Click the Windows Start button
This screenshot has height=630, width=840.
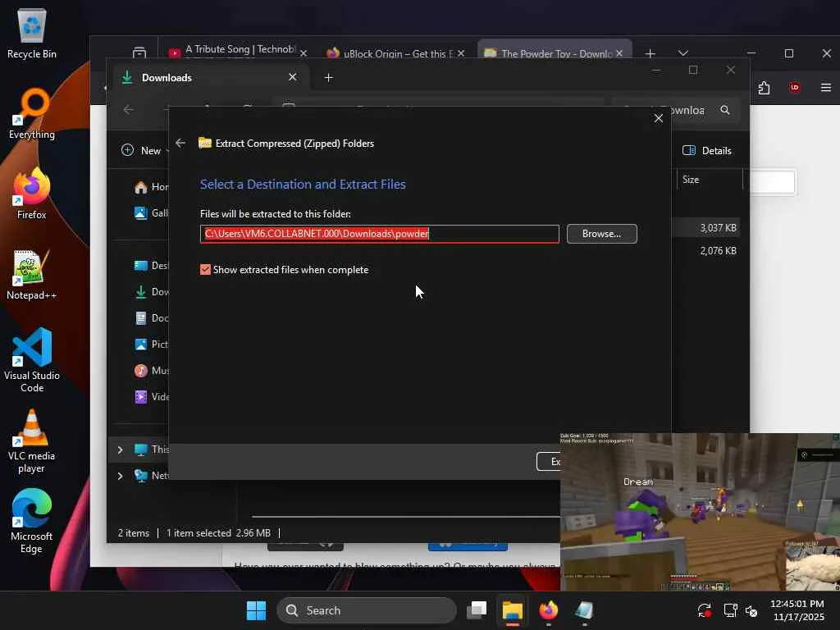click(256, 610)
